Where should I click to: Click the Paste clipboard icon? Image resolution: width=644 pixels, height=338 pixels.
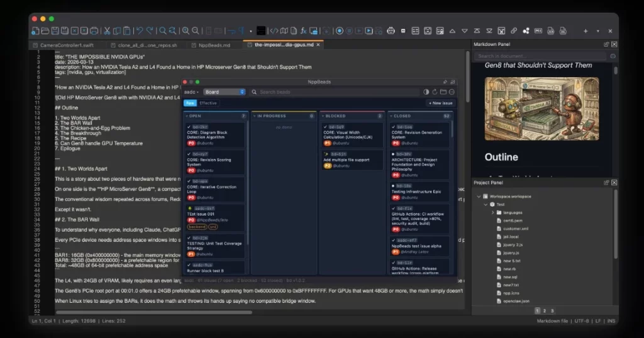point(127,31)
